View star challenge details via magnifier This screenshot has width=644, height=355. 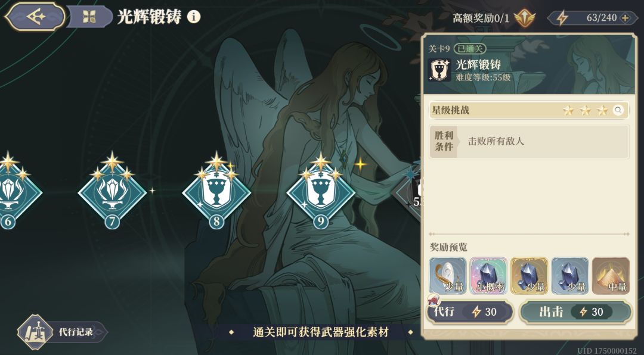point(618,110)
